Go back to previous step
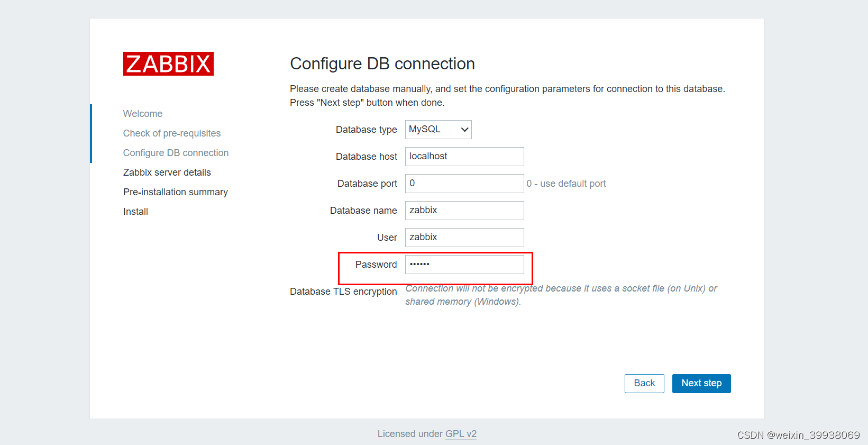The width and height of the screenshot is (868, 445). 644,384
